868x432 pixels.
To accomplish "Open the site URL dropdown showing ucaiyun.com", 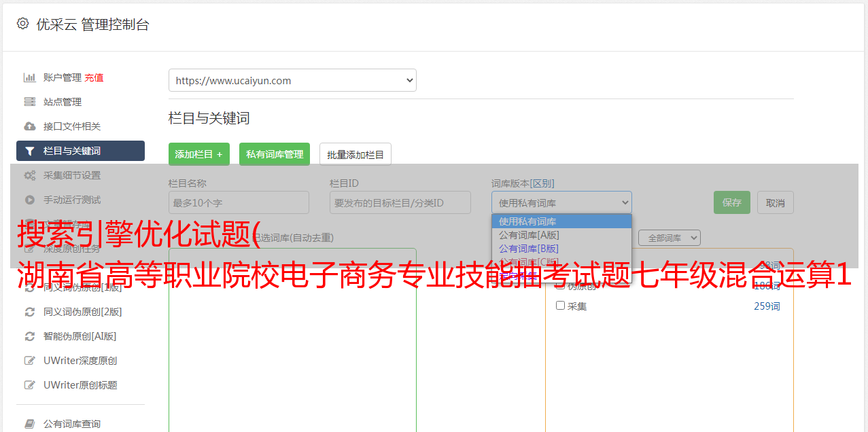I will pyautogui.click(x=292, y=80).
